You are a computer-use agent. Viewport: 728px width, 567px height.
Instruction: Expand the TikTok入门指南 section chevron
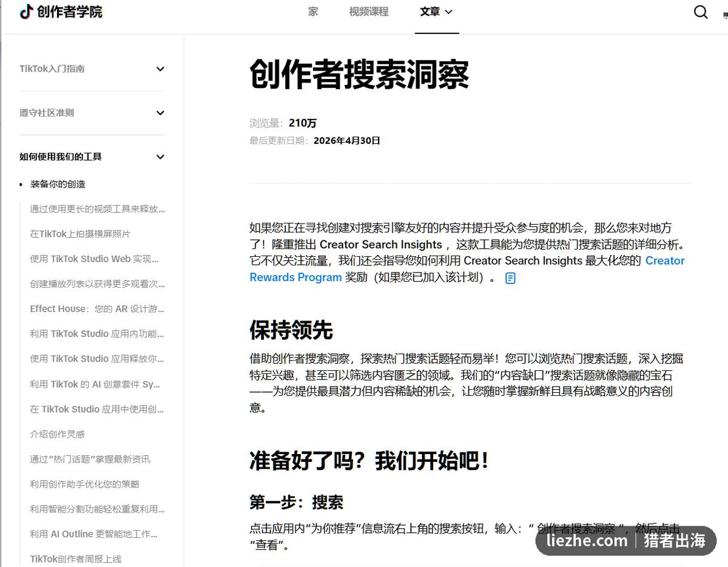pos(160,69)
